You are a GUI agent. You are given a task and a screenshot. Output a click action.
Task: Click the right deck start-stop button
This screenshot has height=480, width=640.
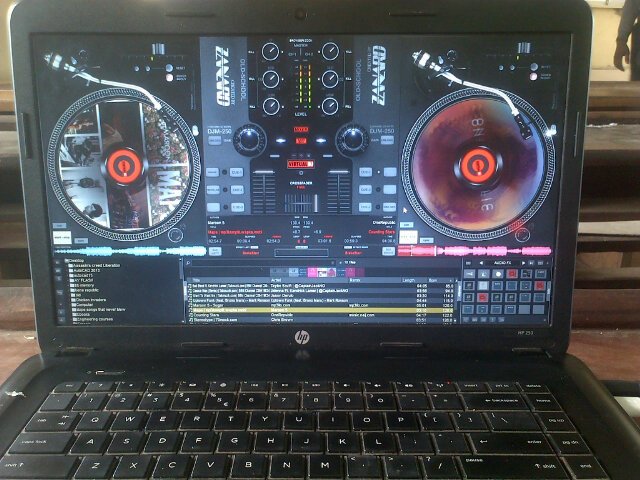point(408,237)
